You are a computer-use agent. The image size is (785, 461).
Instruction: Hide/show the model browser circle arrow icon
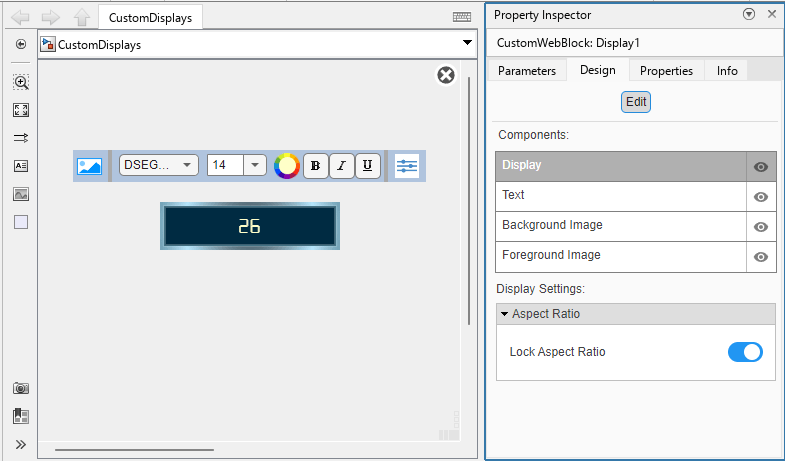coord(21,45)
